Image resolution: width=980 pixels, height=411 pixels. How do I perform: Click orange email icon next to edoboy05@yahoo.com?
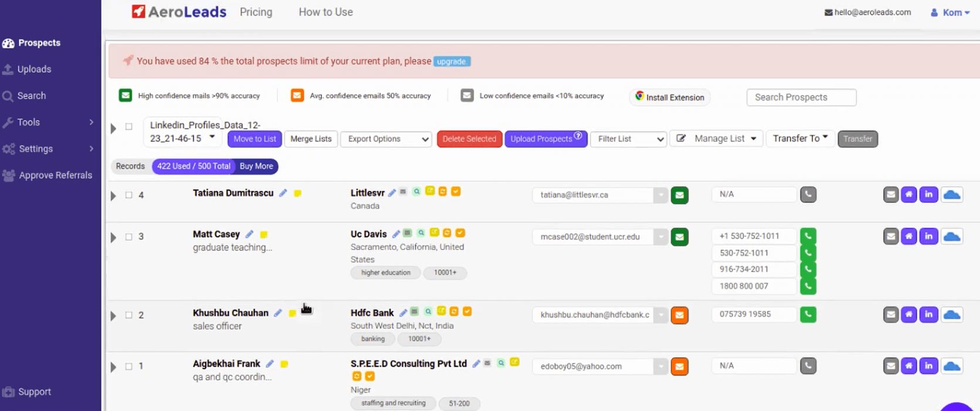680,366
